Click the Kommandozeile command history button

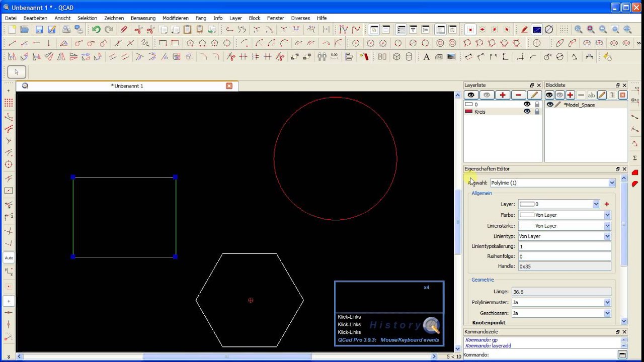tap(622, 355)
